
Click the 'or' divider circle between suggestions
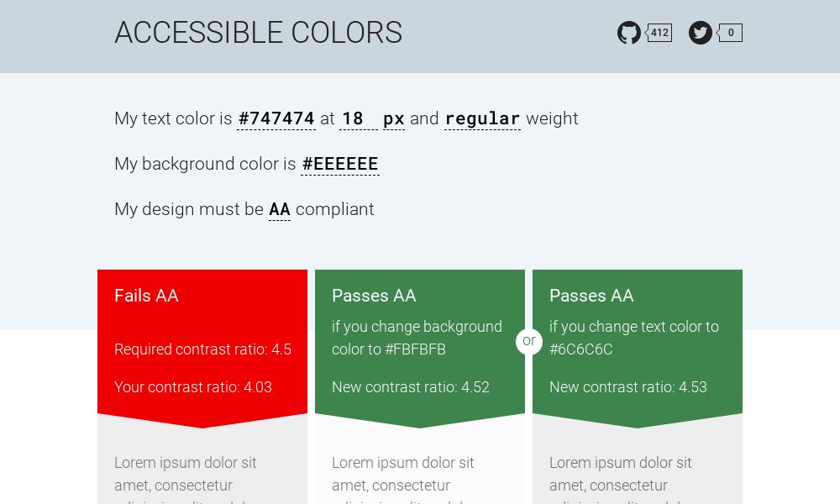click(529, 341)
